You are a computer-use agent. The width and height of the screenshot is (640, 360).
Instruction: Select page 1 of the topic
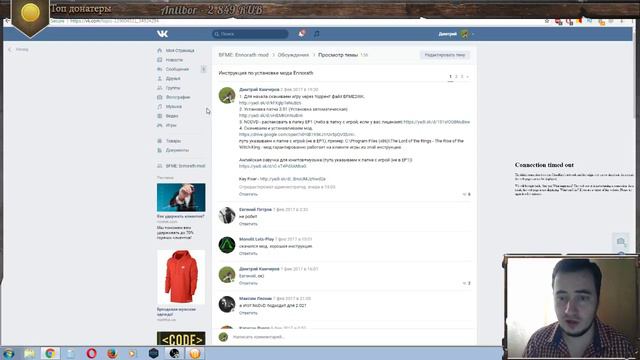coord(451,76)
